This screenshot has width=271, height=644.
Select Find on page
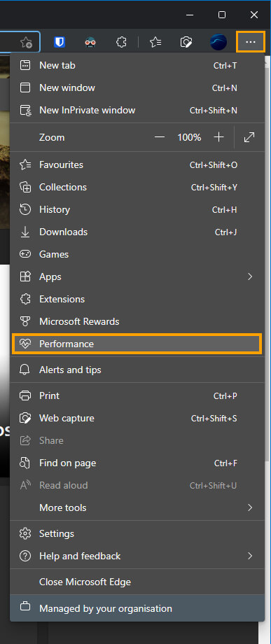(137, 463)
